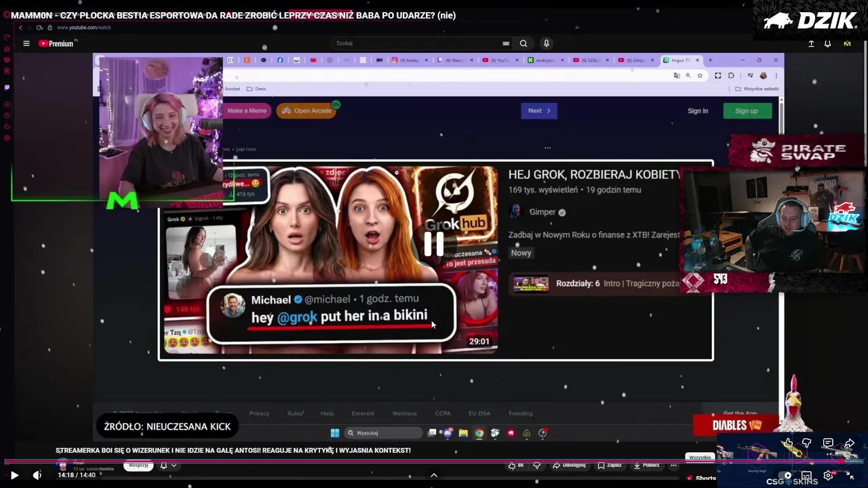Click the www.youtube.com/watch address bar
Image resolution: width=868 pixels, height=488 pixels.
(x=84, y=28)
